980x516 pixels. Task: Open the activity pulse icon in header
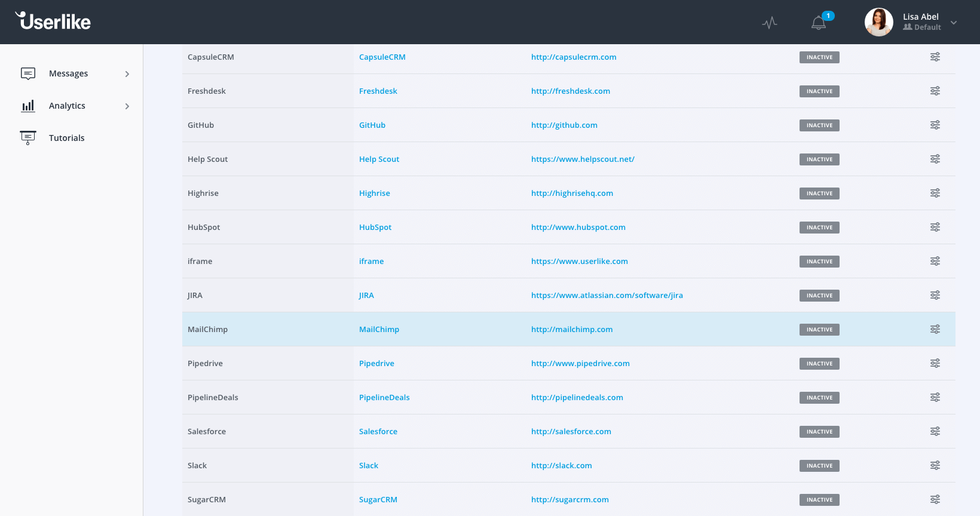tap(770, 23)
